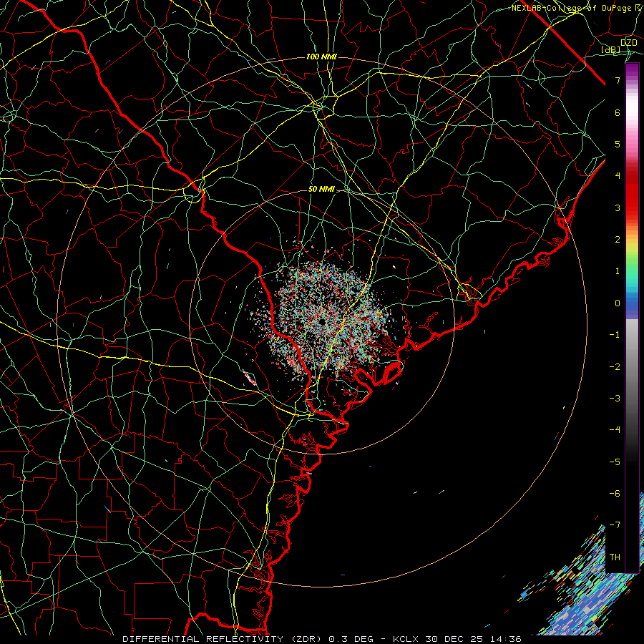The image size is (644, 644).
Task: Select the value 6 on the color scale
Action: pos(618,112)
